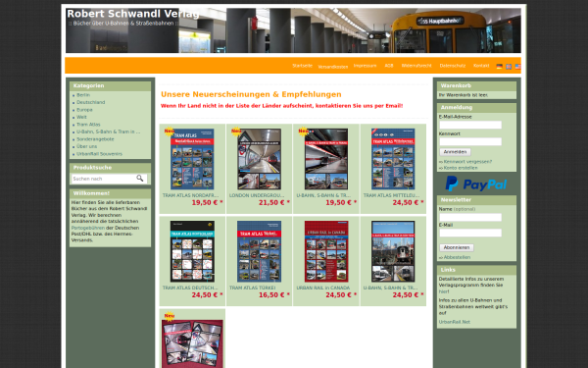Select the Über uns category

pos(86,146)
